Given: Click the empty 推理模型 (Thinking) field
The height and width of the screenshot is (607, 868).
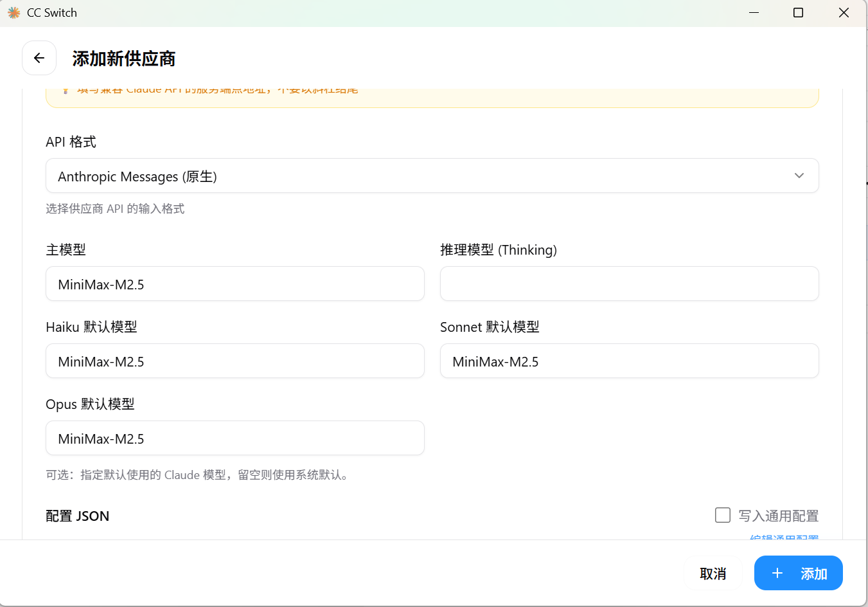Looking at the screenshot, I should [x=629, y=284].
